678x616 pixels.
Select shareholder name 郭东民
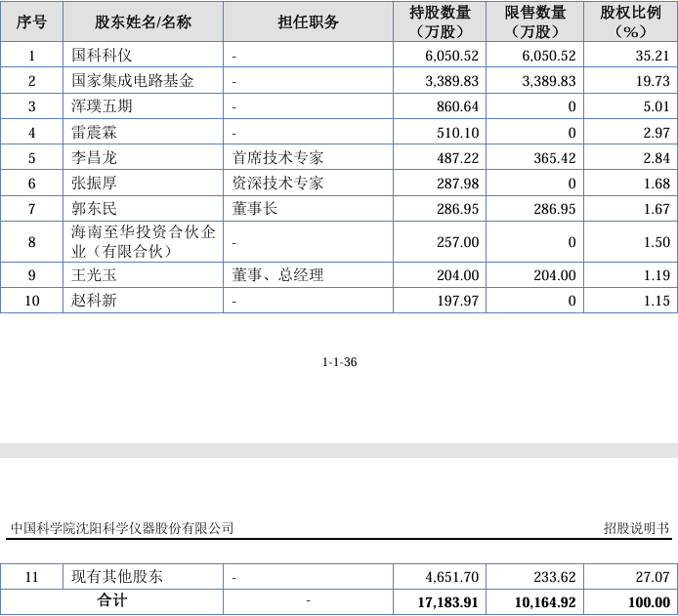(x=94, y=209)
